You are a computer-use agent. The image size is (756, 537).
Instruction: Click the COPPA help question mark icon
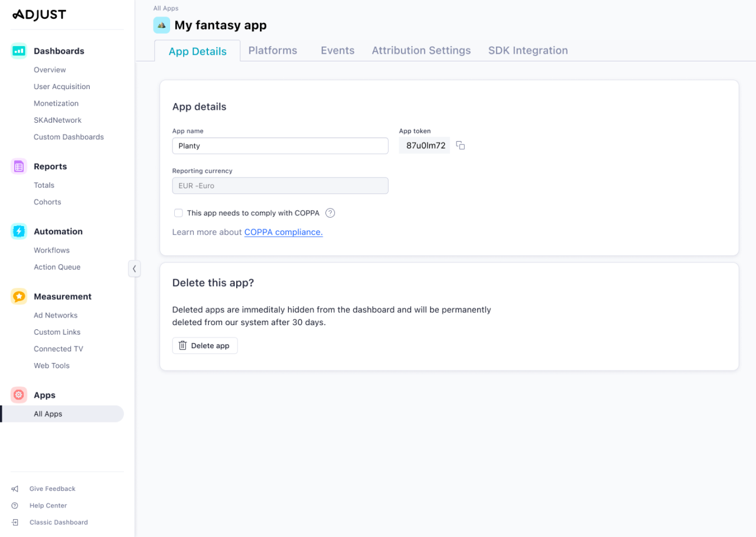(330, 212)
